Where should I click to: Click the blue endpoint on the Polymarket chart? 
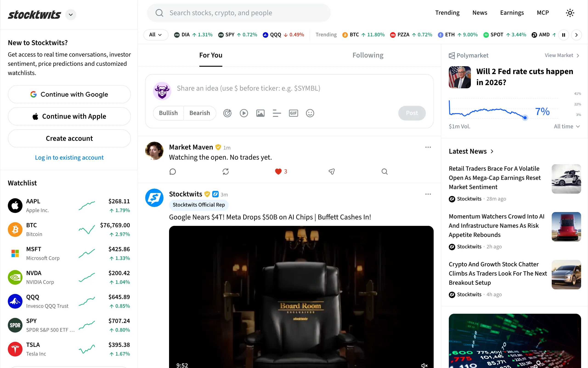point(525,118)
